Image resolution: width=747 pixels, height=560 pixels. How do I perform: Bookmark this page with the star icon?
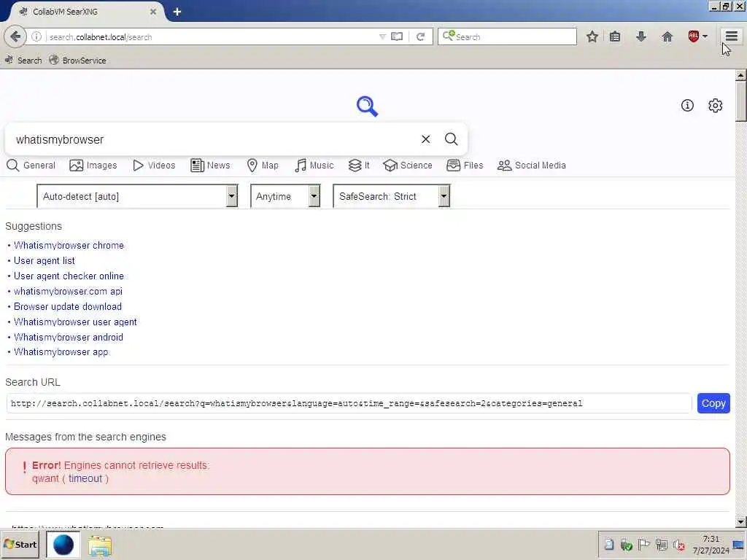pos(592,36)
